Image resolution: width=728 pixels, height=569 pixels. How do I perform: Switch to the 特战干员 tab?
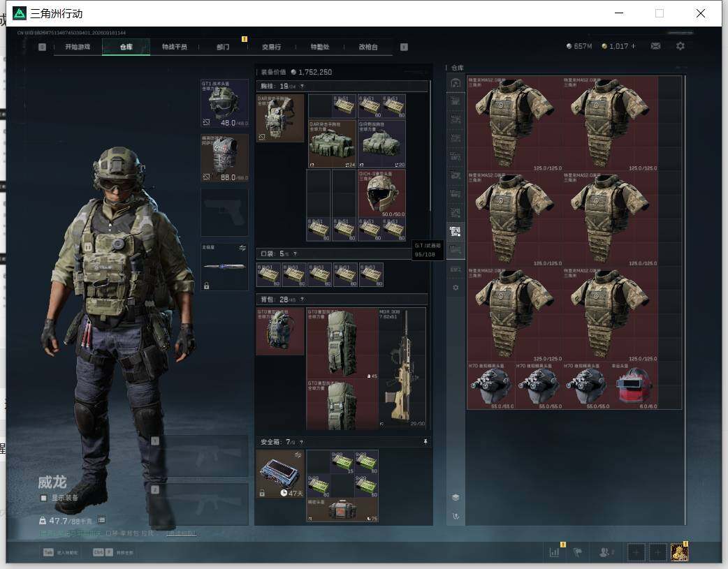pos(174,47)
